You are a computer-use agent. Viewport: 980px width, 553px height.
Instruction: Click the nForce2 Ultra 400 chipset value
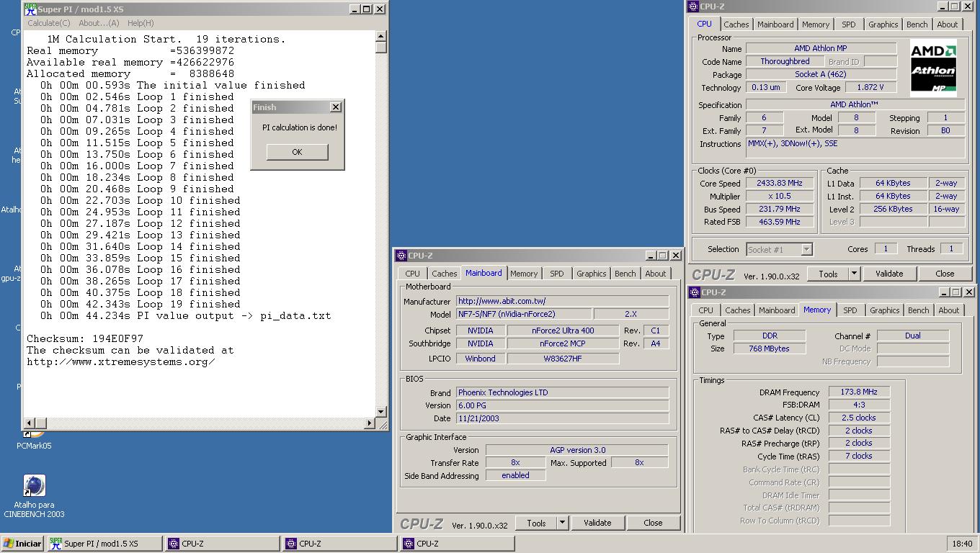(563, 331)
